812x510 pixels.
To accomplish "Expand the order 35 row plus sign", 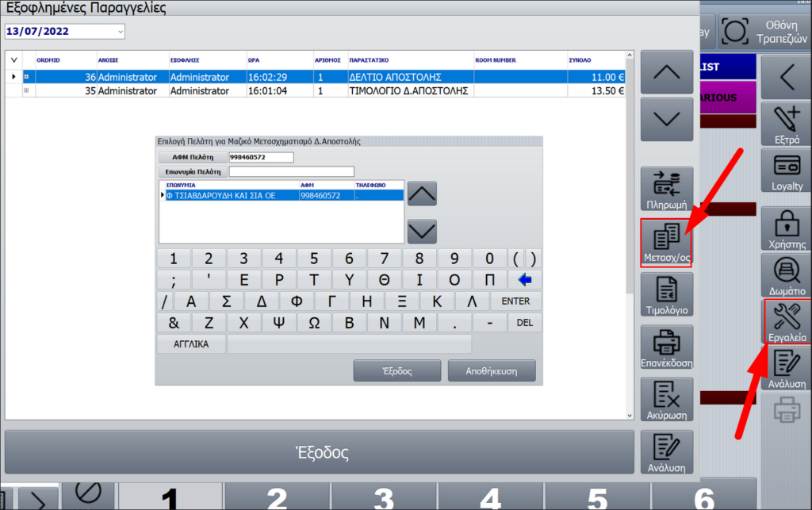I will (x=26, y=90).
